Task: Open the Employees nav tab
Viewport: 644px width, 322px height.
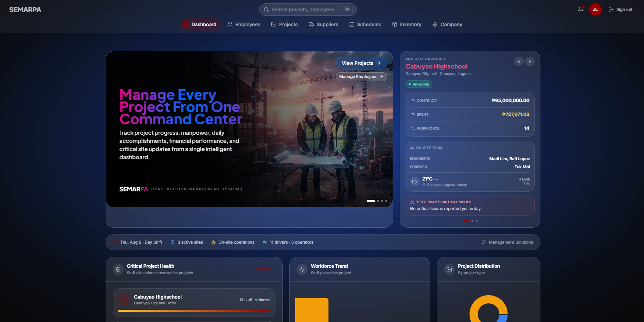Action: tap(244, 24)
